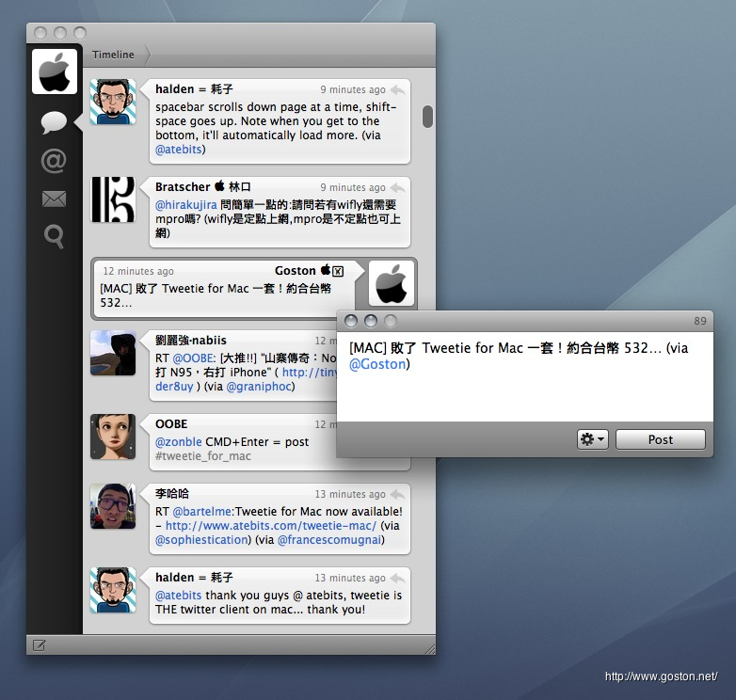Reply to 李哈哈's 13 minutes ago tweet
Viewport: 736px width, 700px height.
(397, 494)
